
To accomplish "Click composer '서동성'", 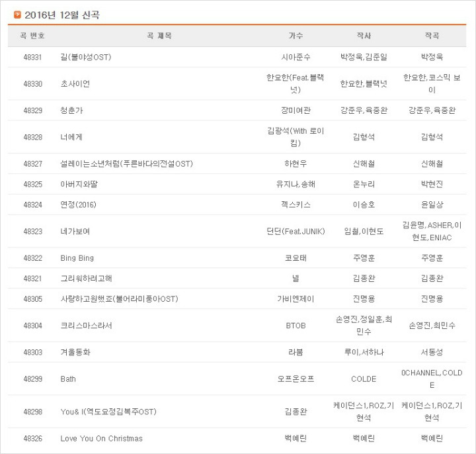I will pyautogui.click(x=432, y=353).
